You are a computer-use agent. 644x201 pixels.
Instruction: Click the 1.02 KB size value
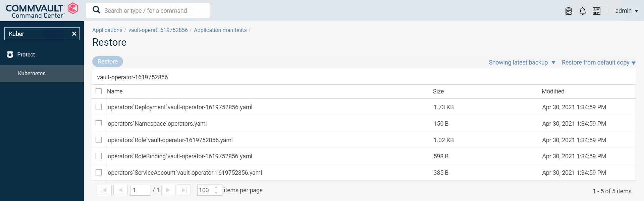click(443, 140)
